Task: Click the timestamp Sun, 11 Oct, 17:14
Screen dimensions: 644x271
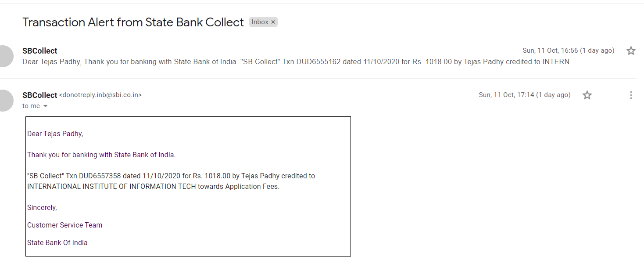Action: [x=525, y=95]
